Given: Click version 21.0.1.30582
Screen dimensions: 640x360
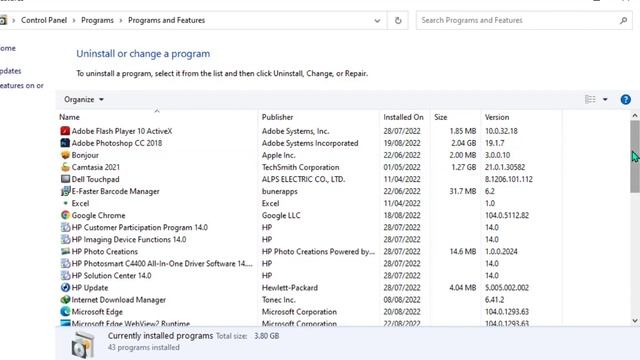Looking at the screenshot, I should (505, 167).
